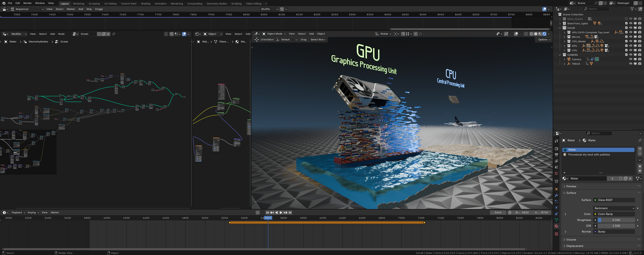This screenshot has height=255, width=644.
Task: Open the View Layer properties tab
Action: click(x=556, y=161)
